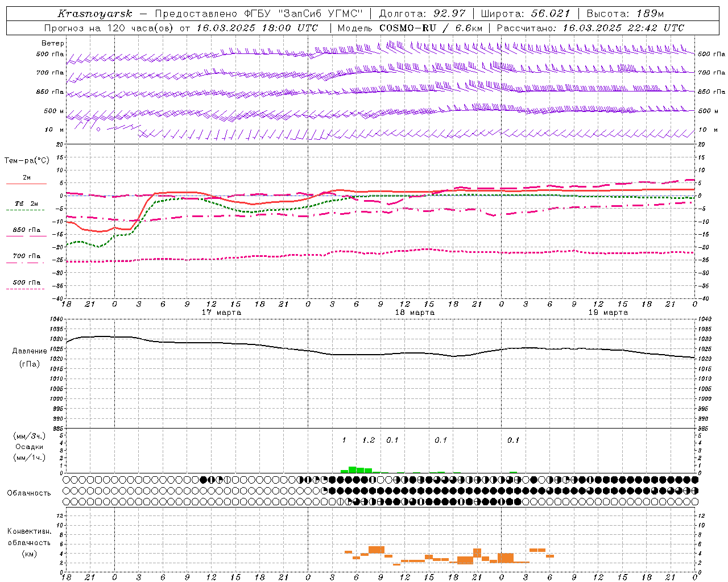Screen dimensions: 728x582
Task: Click the '(мм/1ч.)' hourly precipitation label
Action: 30,458
